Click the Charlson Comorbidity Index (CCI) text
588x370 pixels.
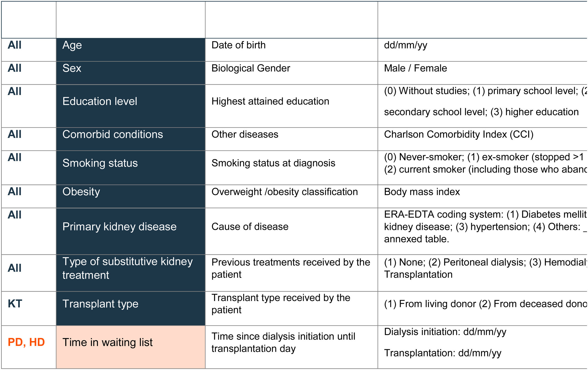click(458, 135)
